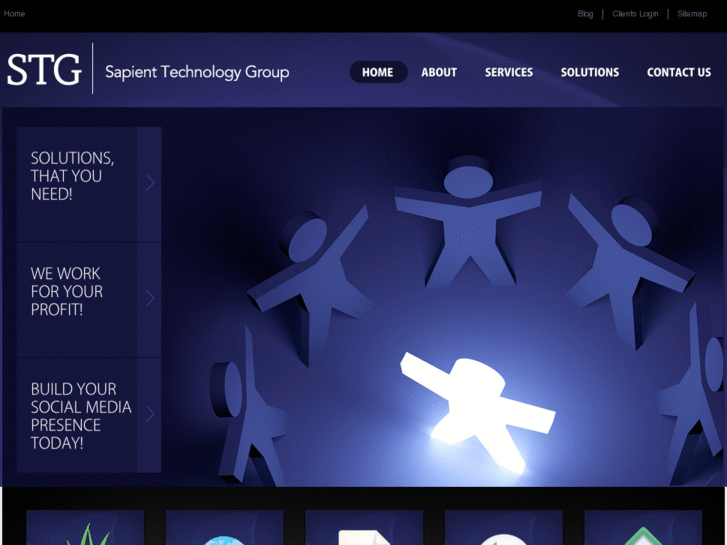This screenshot has width=727, height=545.
Task: Open the green diamond icon tile
Action: coord(643,527)
